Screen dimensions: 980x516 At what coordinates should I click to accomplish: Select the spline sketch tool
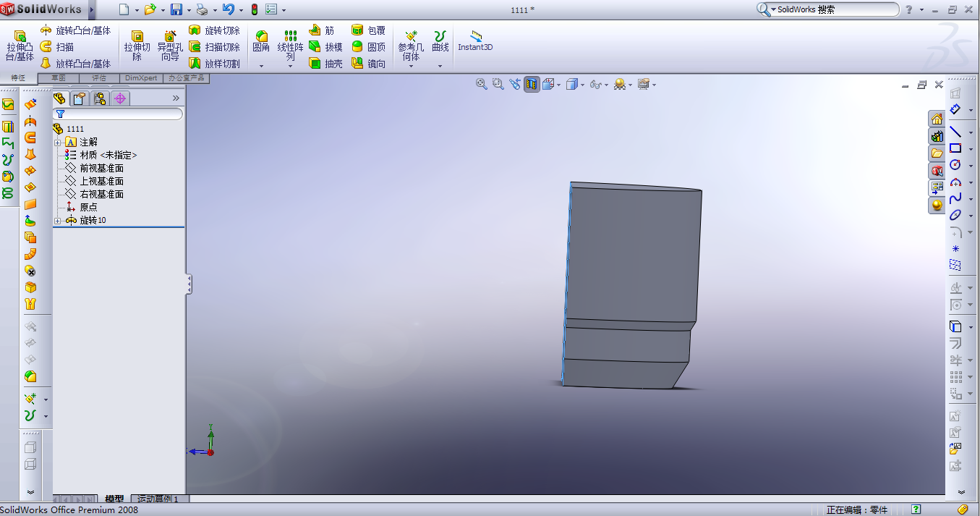click(955, 198)
